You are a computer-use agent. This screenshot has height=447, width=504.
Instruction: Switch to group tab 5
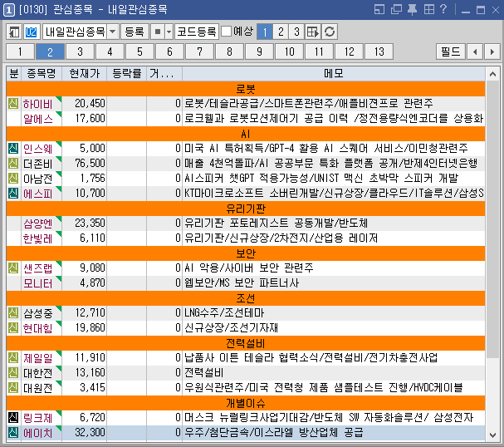coord(139,52)
